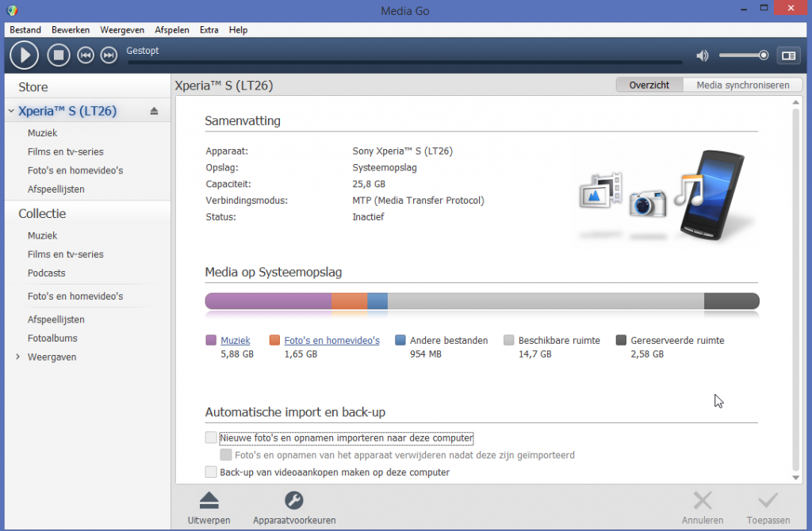The width and height of the screenshot is (812, 531).
Task: Open Afspeellijsten in Collectie
Action: (x=56, y=319)
